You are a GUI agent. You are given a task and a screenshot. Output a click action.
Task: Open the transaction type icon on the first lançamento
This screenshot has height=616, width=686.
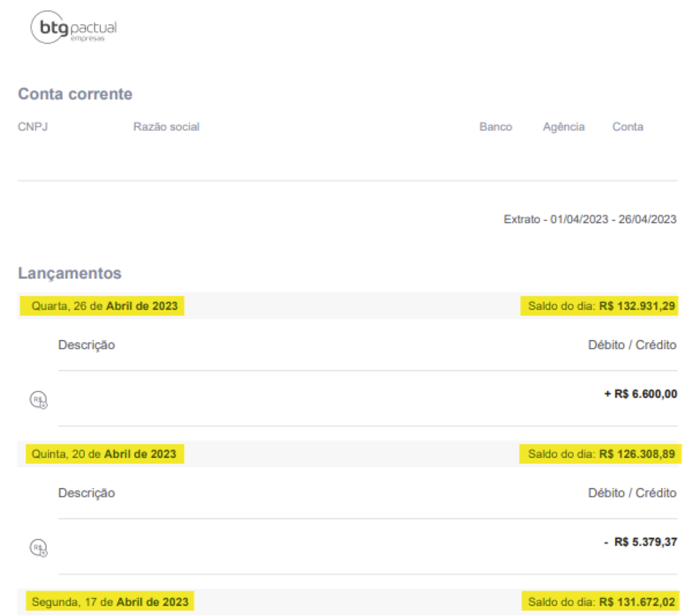pos(39,399)
